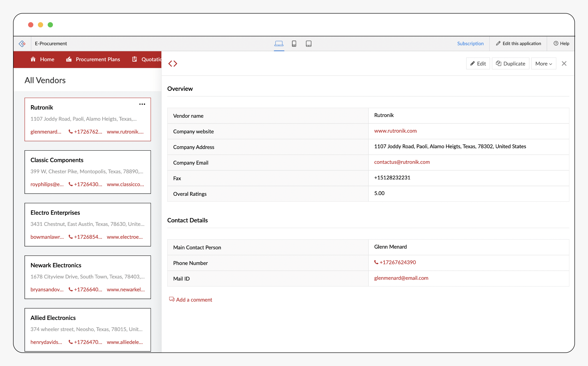
Task: Click the Edit record button
Action: (x=478, y=64)
